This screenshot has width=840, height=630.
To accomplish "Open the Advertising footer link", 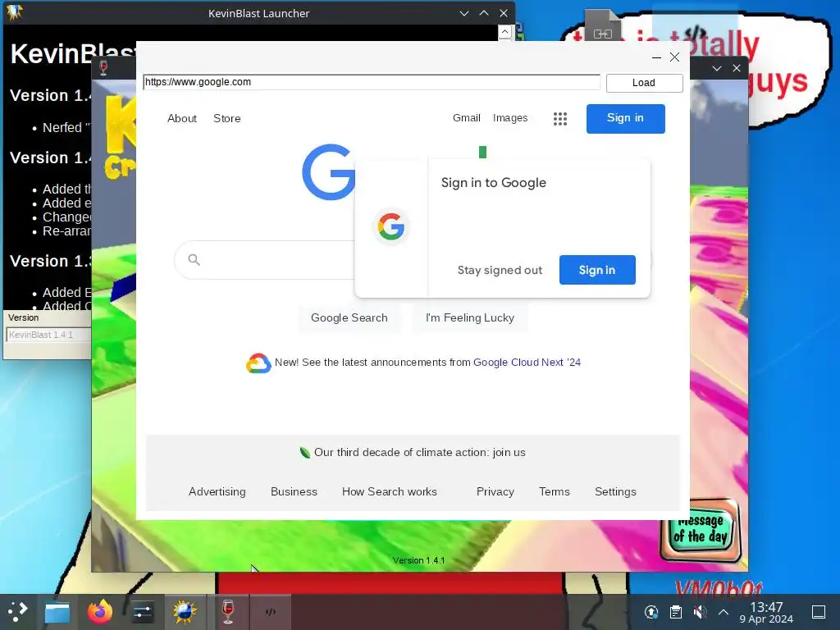I will pos(217,492).
